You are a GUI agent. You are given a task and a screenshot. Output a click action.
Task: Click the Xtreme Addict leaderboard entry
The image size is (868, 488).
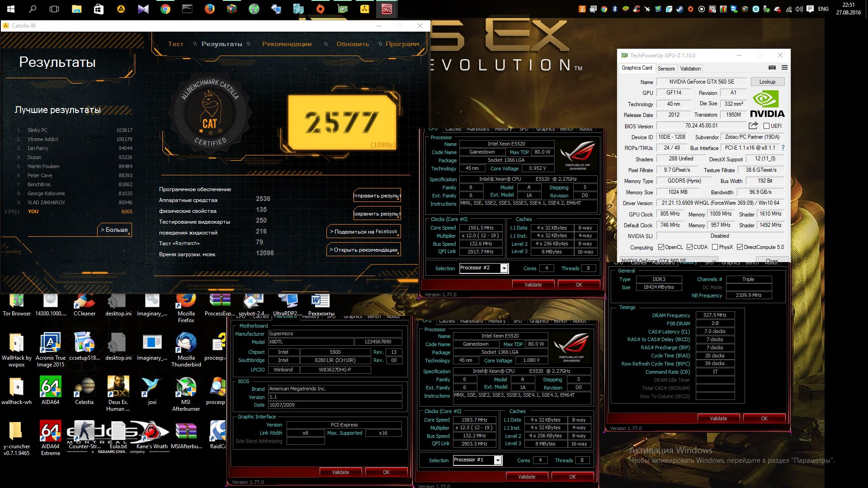(x=75, y=139)
